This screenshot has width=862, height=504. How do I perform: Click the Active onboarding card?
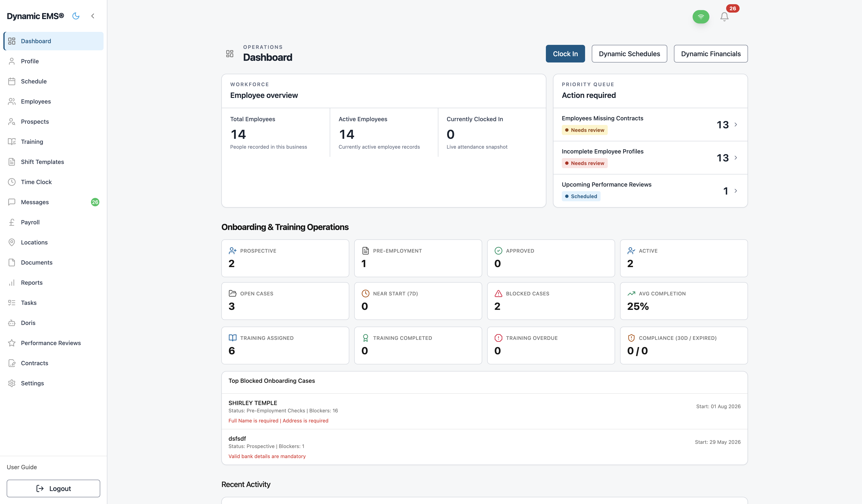coord(684,258)
